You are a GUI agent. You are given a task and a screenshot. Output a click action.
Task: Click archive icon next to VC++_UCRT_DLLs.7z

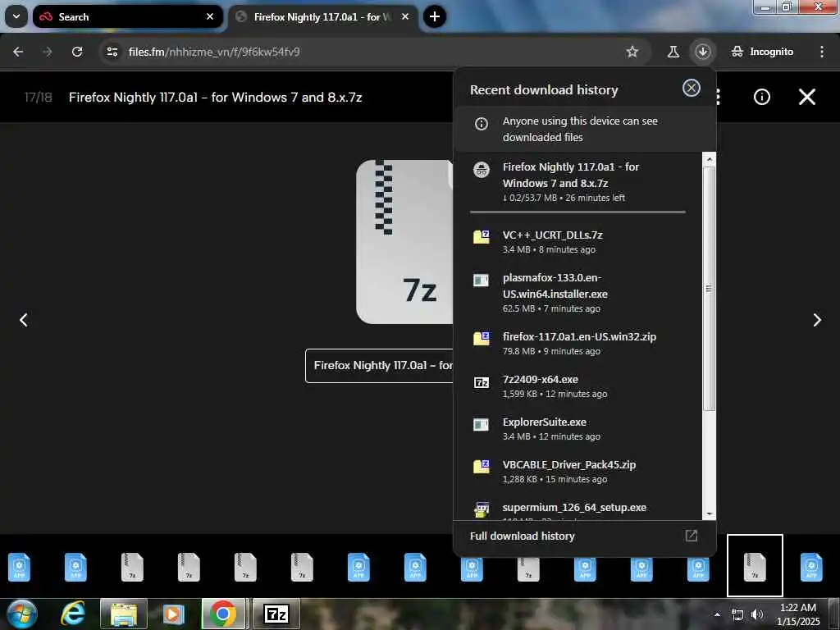(x=482, y=237)
